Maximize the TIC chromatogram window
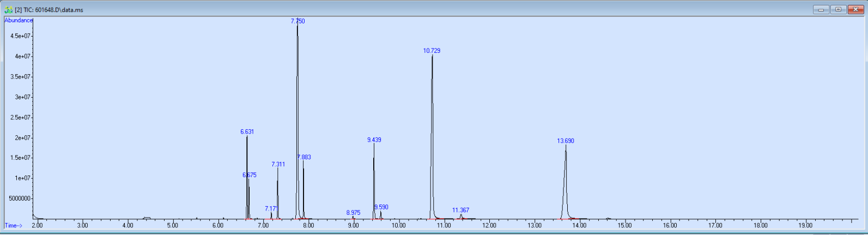The image size is (868, 235). coord(838,9)
